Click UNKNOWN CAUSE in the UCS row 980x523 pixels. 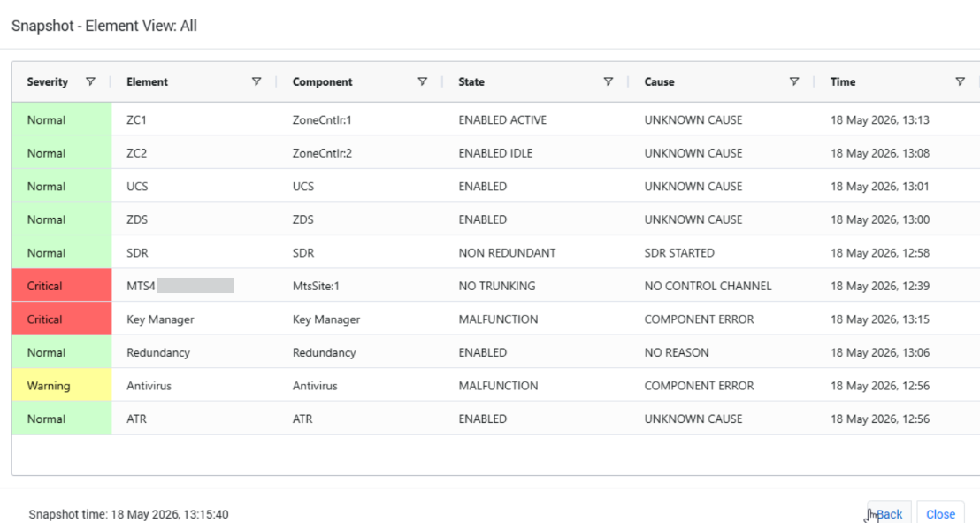(722, 187)
